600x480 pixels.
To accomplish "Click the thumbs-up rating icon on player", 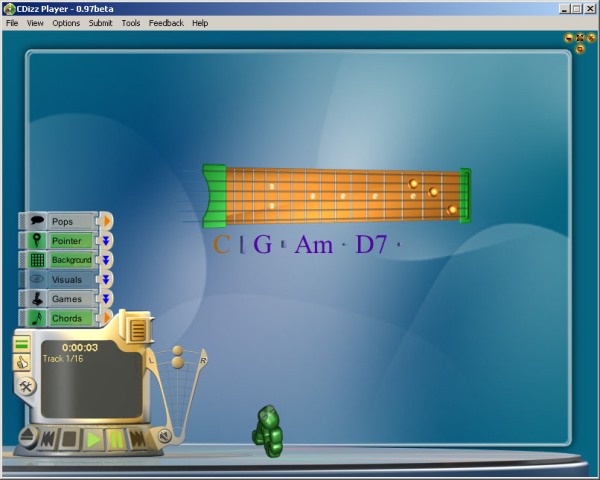I will click(22, 362).
